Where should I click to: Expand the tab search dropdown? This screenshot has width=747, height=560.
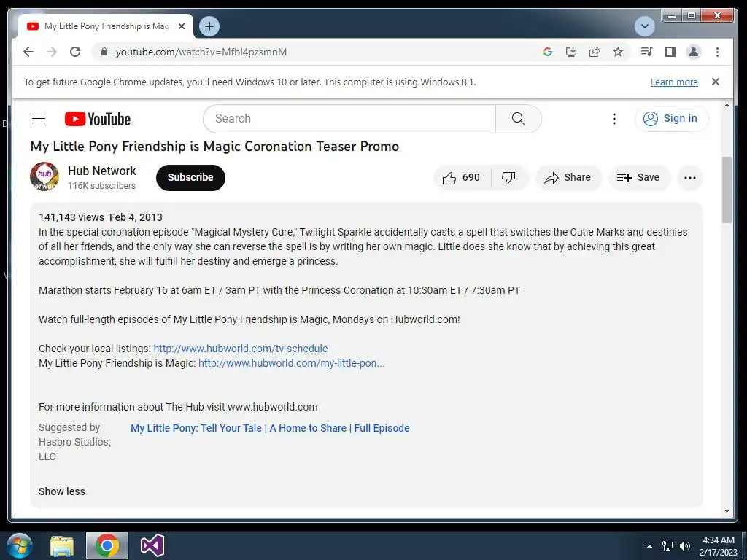coord(645,26)
